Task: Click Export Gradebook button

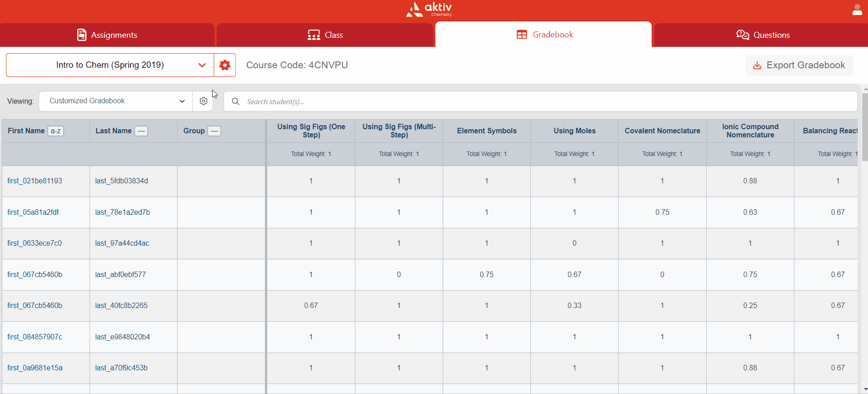Action: click(x=799, y=65)
